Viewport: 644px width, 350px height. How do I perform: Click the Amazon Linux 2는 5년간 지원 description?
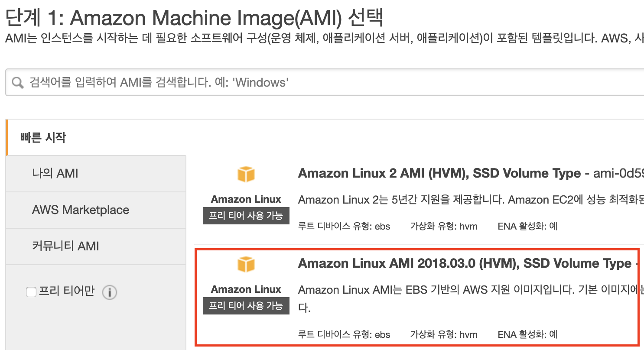click(471, 200)
